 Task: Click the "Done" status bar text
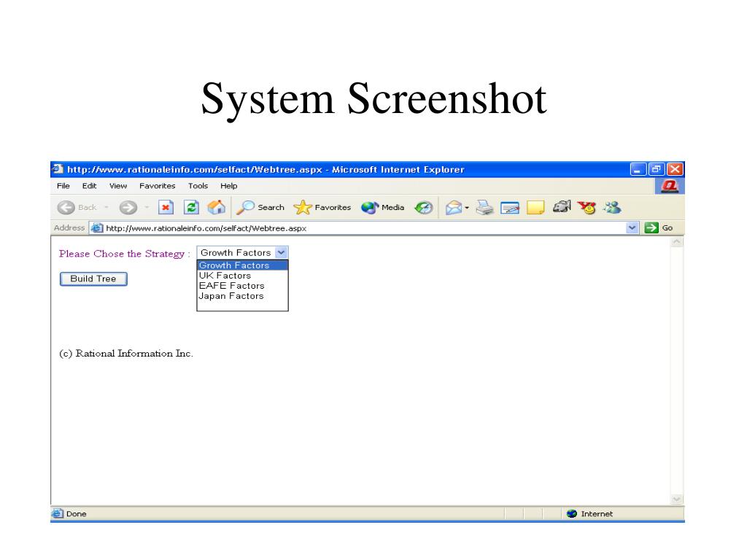[76, 514]
